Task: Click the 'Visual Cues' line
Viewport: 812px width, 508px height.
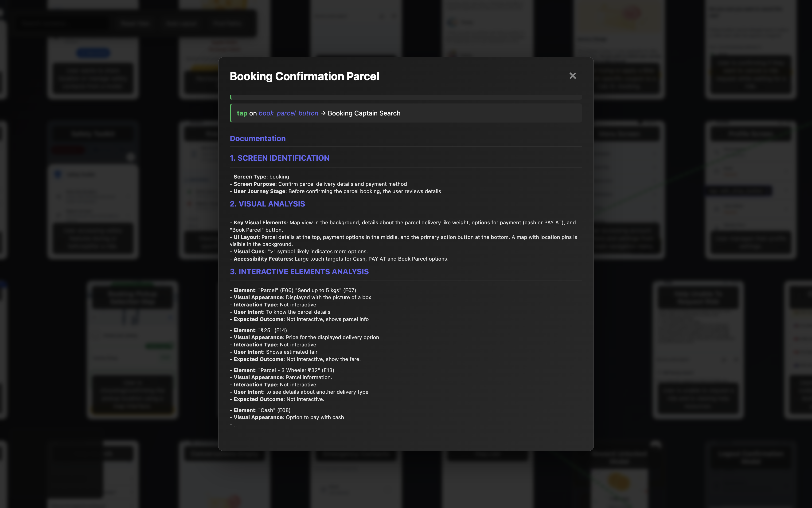Action: point(299,251)
